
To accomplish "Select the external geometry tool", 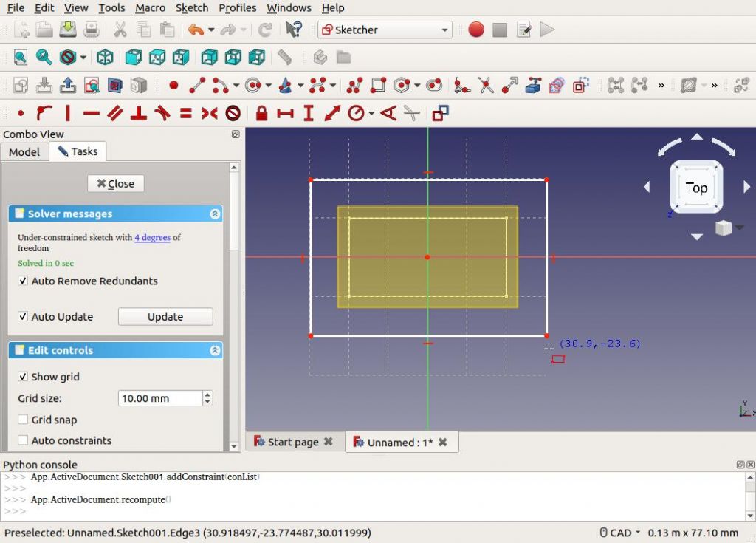I will pos(533,86).
